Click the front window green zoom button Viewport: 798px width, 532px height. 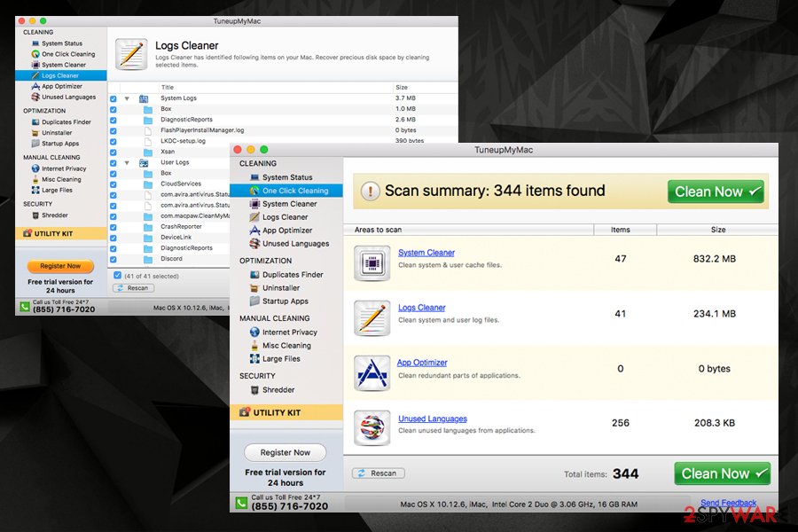[x=263, y=149]
